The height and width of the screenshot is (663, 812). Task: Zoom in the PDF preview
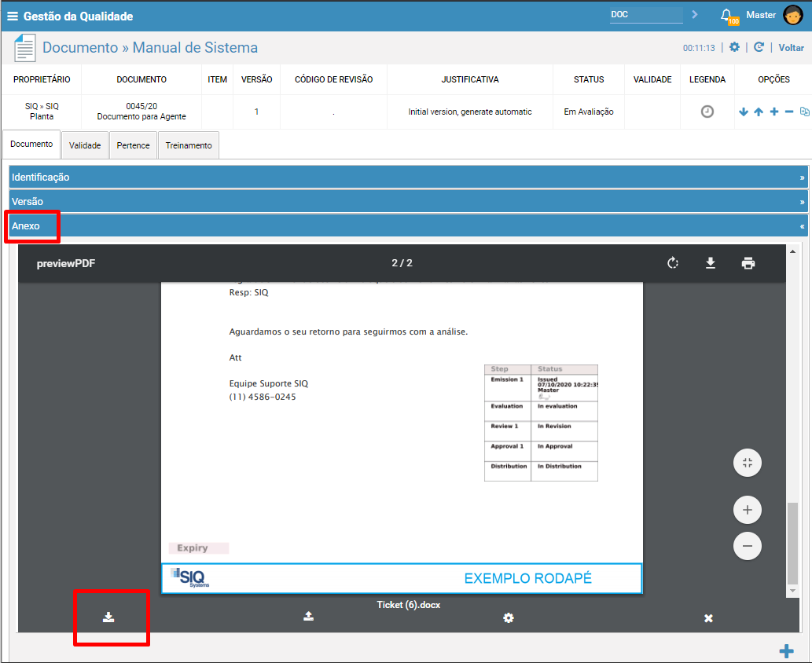click(748, 510)
